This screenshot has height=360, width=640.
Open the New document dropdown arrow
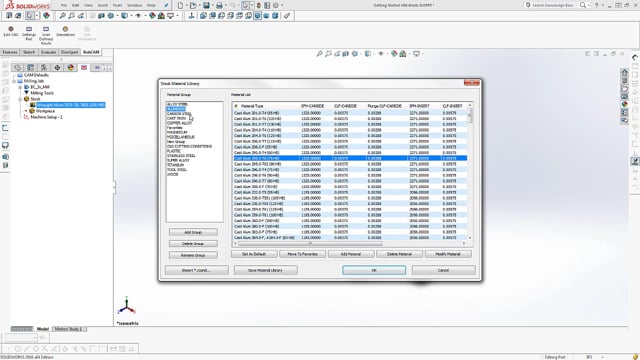point(186,5)
